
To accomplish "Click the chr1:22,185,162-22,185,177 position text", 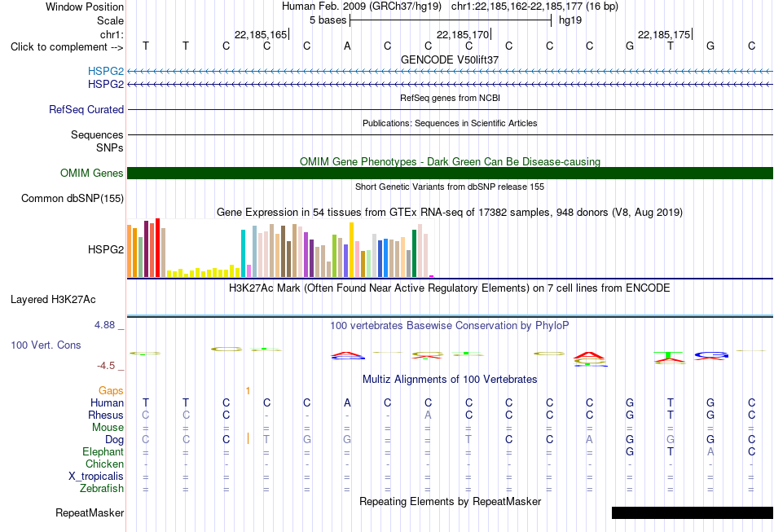I will click(x=534, y=7).
